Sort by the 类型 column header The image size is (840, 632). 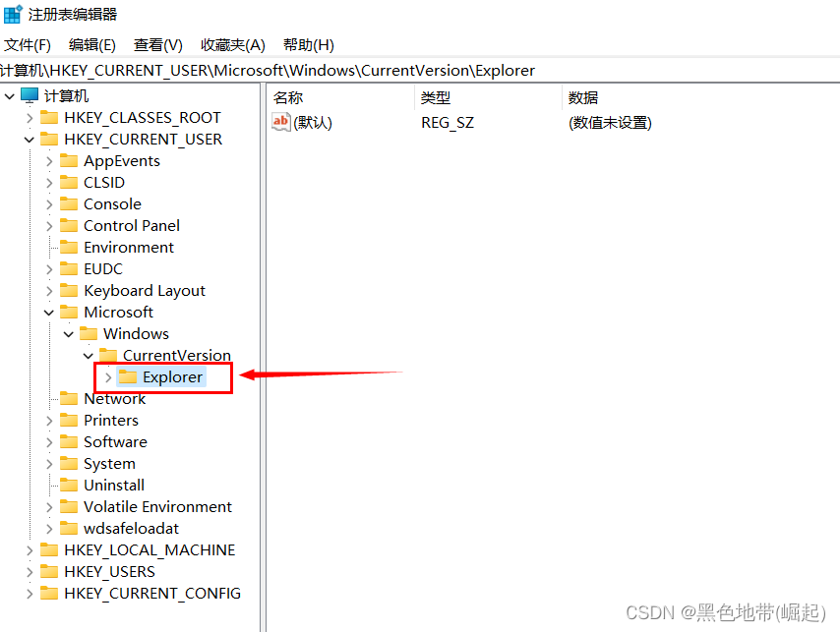tap(489, 98)
